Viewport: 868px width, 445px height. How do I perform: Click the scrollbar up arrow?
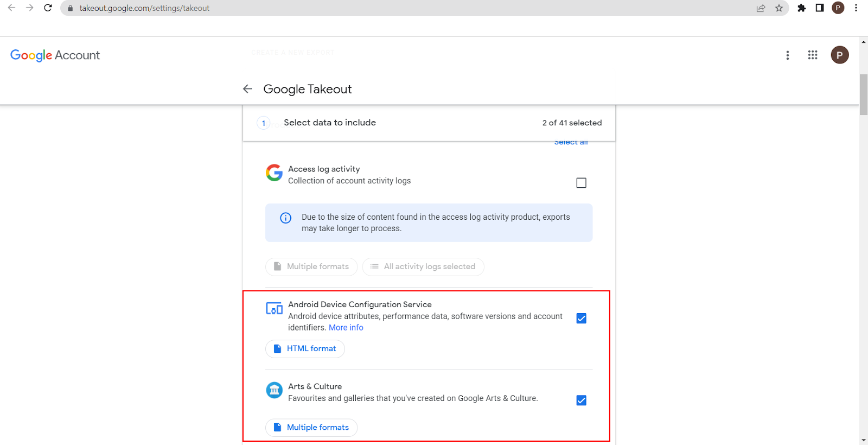point(864,41)
